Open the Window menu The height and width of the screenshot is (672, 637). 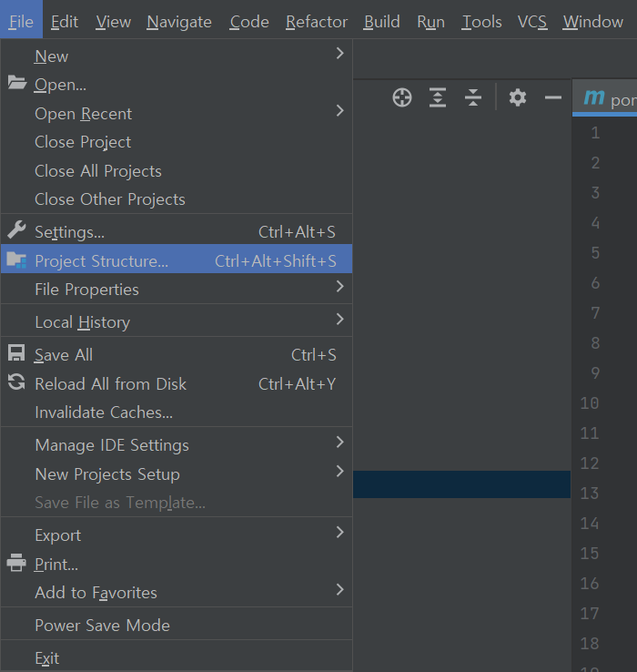[593, 22]
